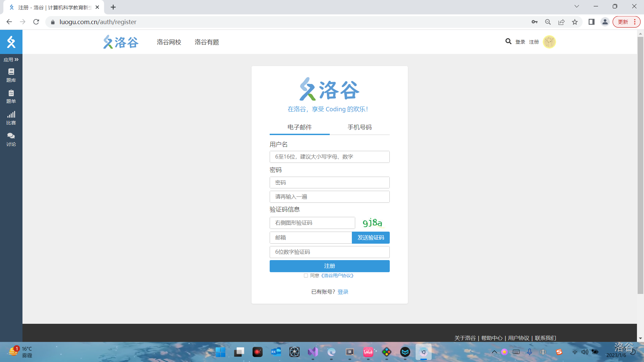
Task: Click the 发送验证码 button
Action: coord(371,238)
